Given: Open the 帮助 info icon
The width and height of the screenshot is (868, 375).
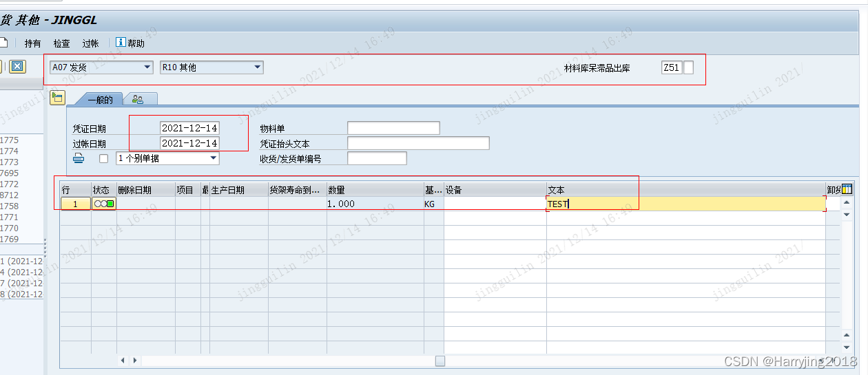Looking at the screenshot, I should (x=121, y=43).
